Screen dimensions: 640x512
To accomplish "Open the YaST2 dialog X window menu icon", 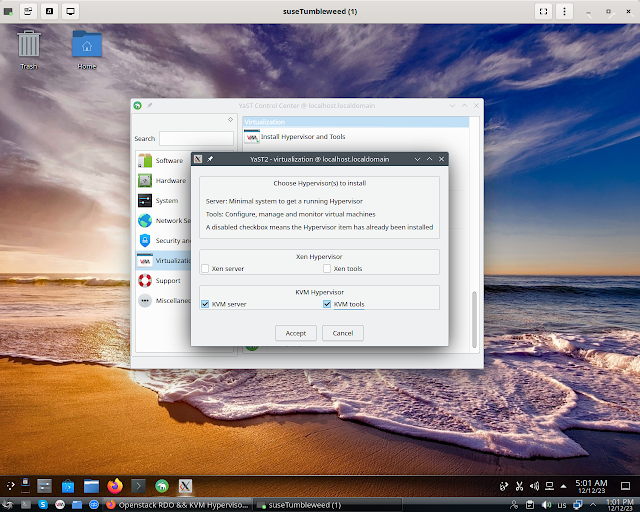I will (198, 159).
